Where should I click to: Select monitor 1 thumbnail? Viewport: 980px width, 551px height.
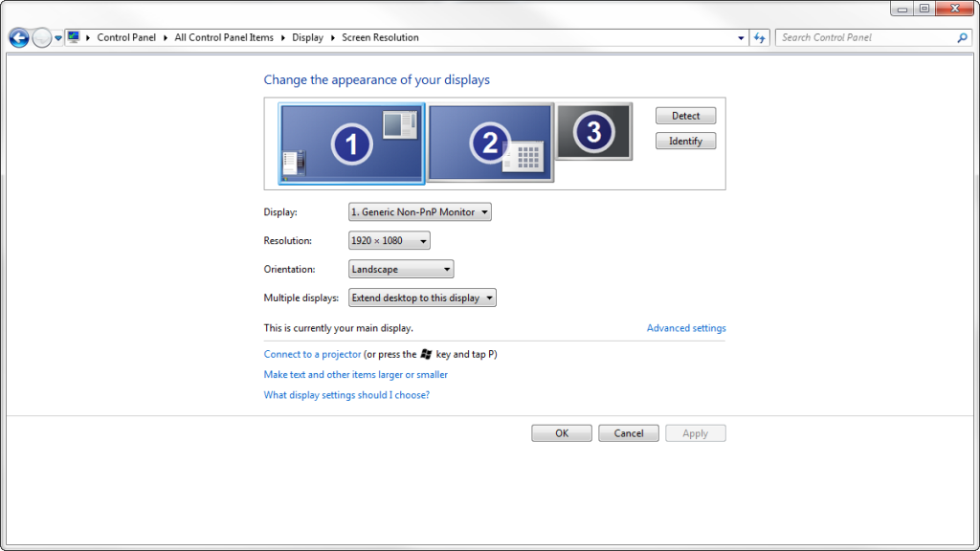(x=352, y=143)
